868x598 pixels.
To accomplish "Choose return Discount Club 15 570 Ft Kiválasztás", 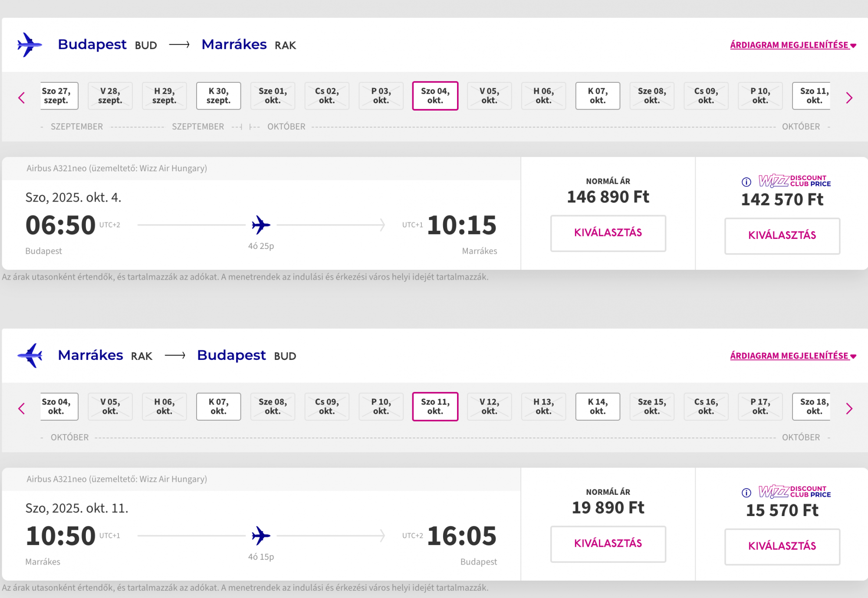I will (782, 546).
